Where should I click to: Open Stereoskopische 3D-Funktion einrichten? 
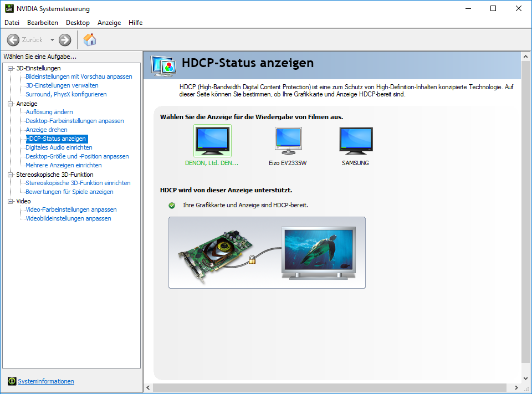coord(78,183)
